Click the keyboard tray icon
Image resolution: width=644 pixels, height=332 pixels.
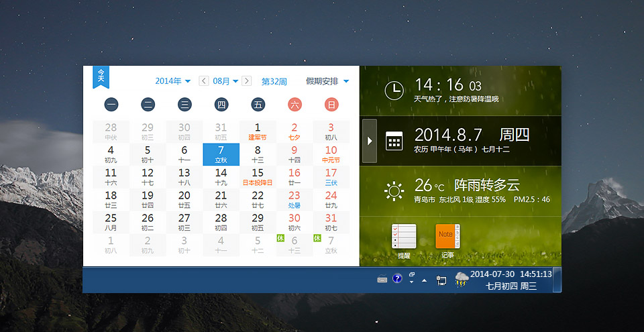point(382,279)
